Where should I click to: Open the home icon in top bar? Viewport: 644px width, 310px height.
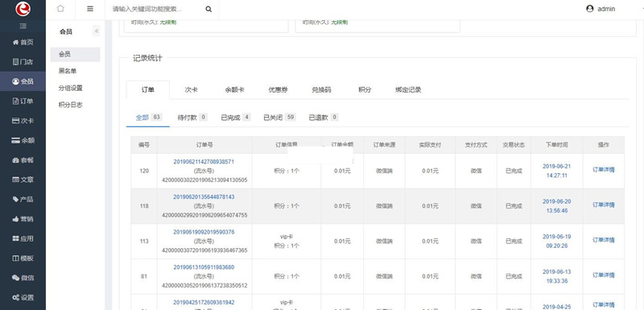click(60, 9)
